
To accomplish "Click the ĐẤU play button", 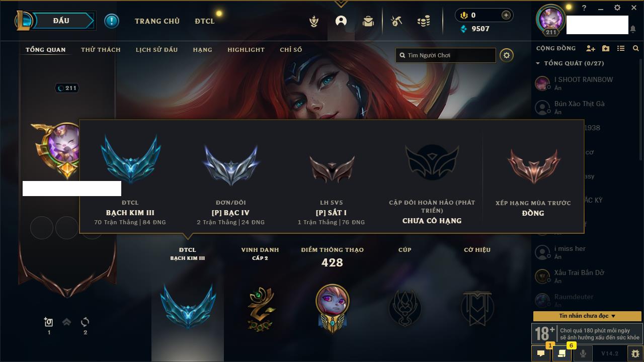I will coord(61,21).
